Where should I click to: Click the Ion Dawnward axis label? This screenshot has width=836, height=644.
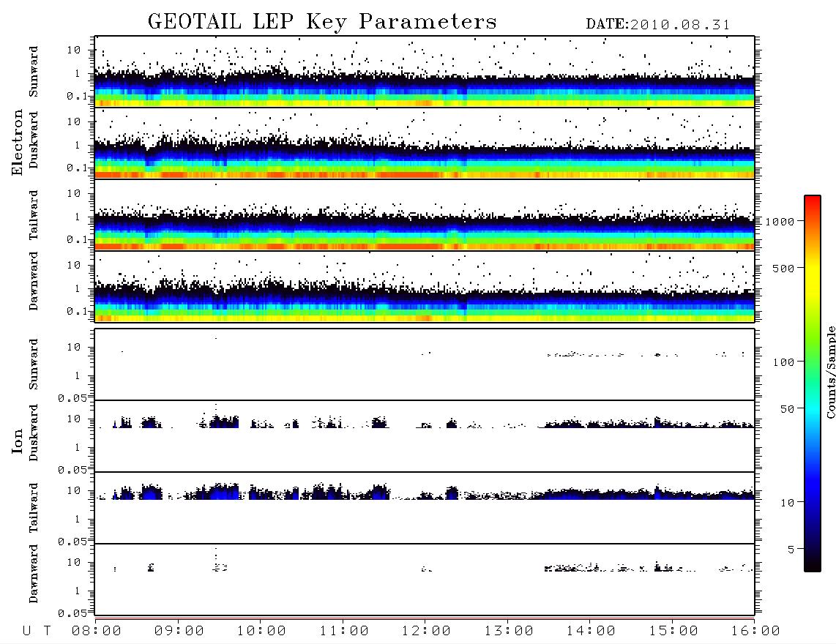pos(34,574)
